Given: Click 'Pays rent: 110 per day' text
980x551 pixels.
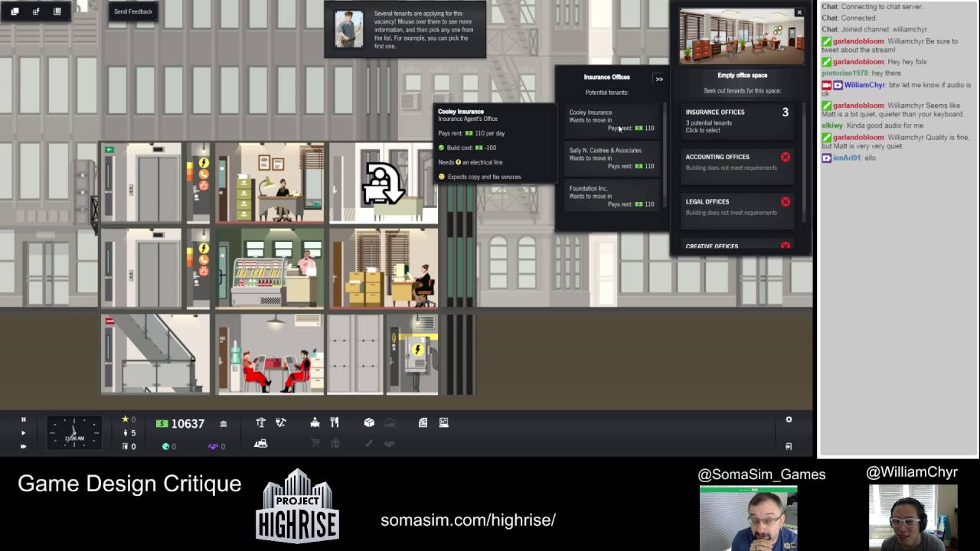Looking at the screenshot, I should coord(472,133).
